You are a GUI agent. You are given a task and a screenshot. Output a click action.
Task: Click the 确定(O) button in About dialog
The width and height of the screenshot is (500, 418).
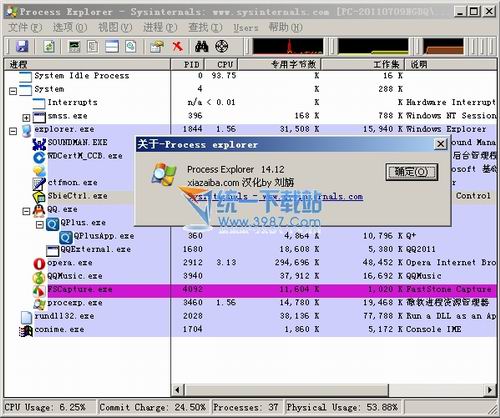pyautogui.click(x=411, y=172)
